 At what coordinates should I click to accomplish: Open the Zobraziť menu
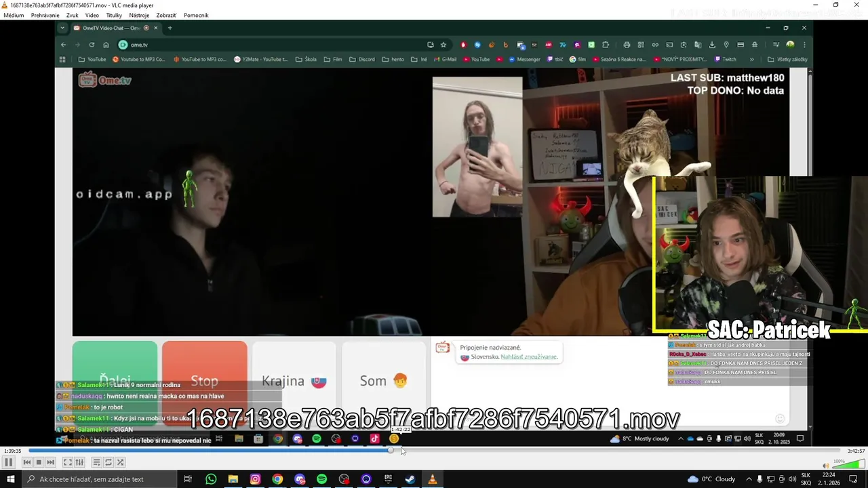[166, 15]
